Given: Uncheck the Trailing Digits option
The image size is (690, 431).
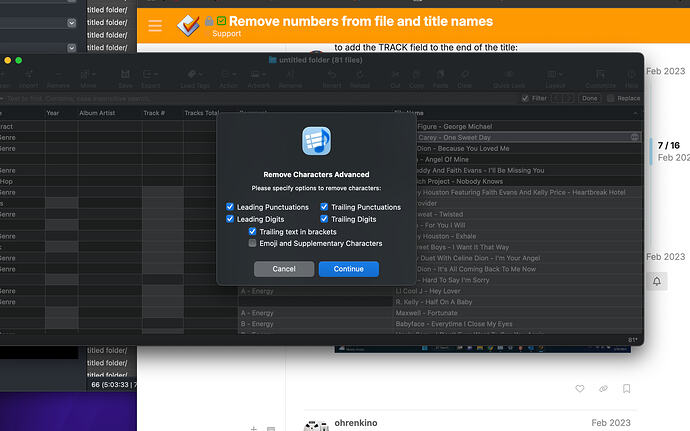Looking at the screenshot, I should tap(324, 219).
